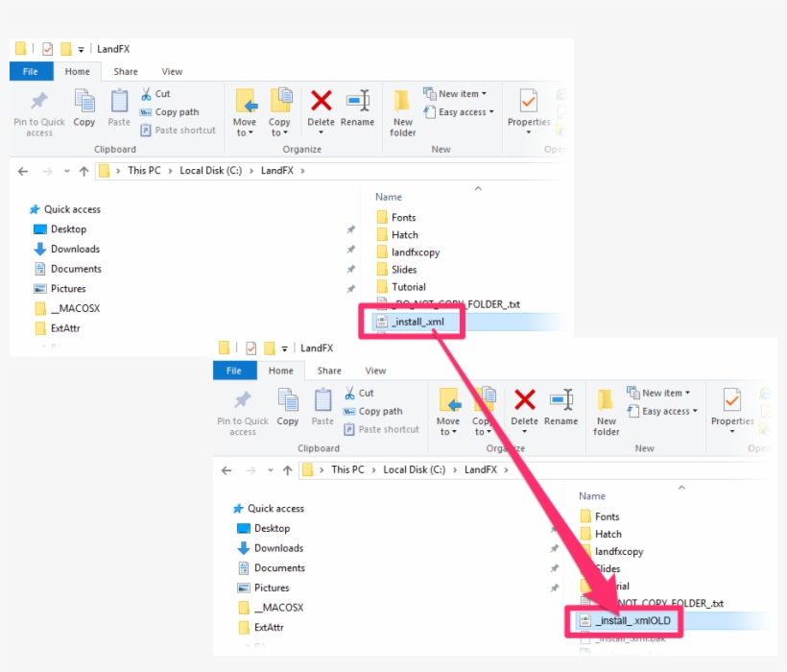Open New item dropdown in upper window
The image size is (787, 672).
point(455,94)
